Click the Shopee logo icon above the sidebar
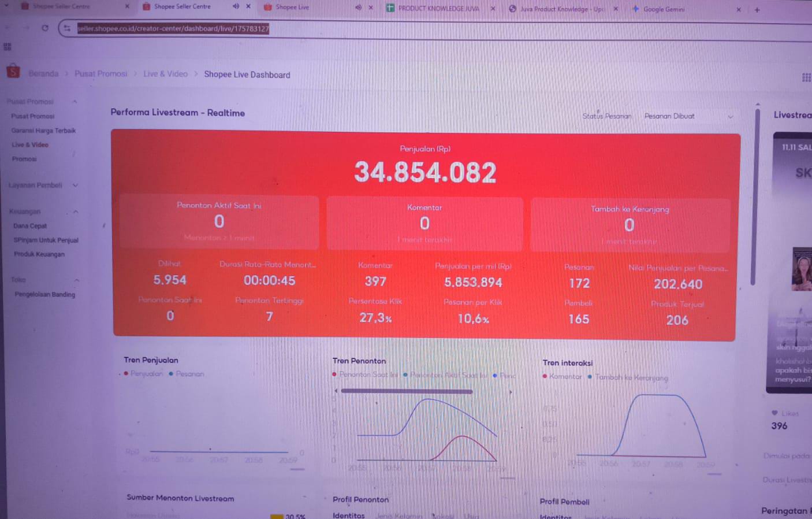This screenshot has height=519, width=812. [x=12, y=71]
